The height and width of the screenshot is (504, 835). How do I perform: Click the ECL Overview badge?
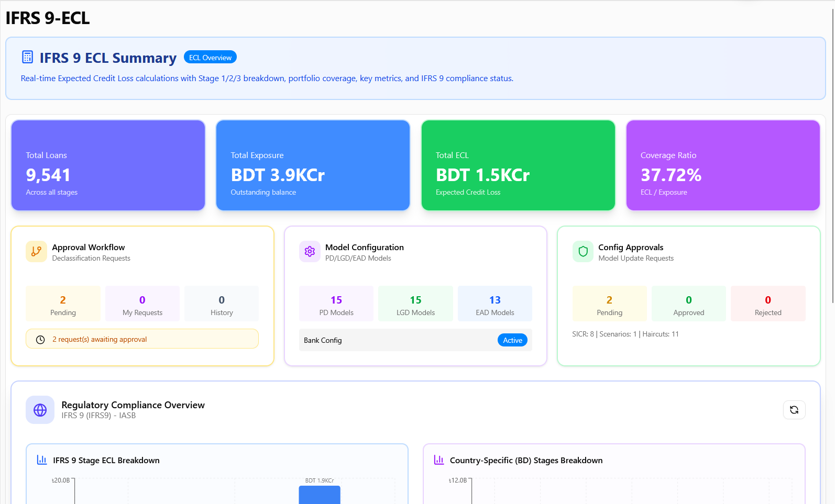pos(210,58)
